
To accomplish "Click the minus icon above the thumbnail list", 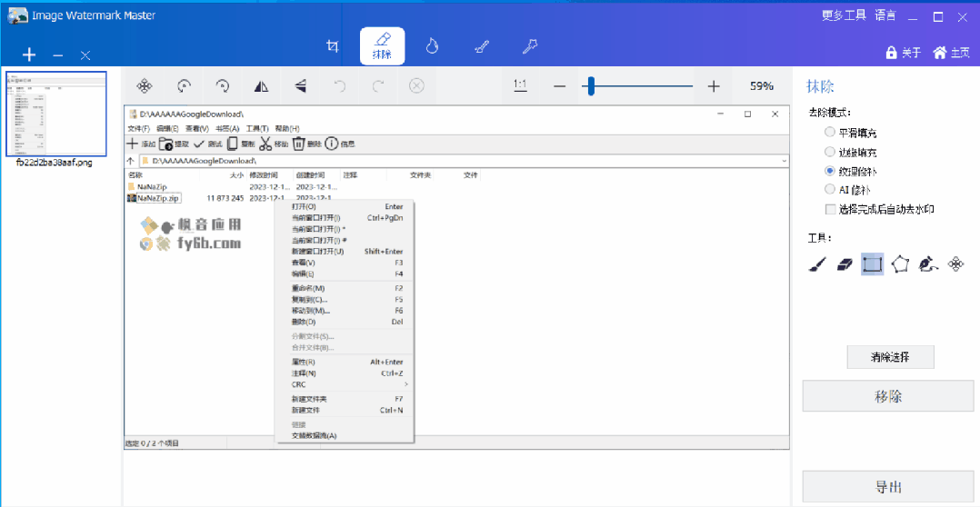I will [57, 55].
